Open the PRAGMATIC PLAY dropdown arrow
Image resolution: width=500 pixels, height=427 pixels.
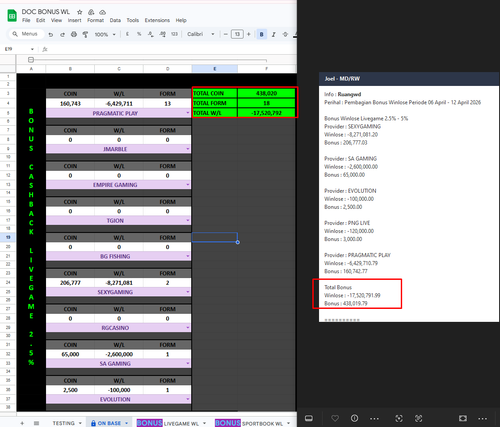[x=188, y=113]
